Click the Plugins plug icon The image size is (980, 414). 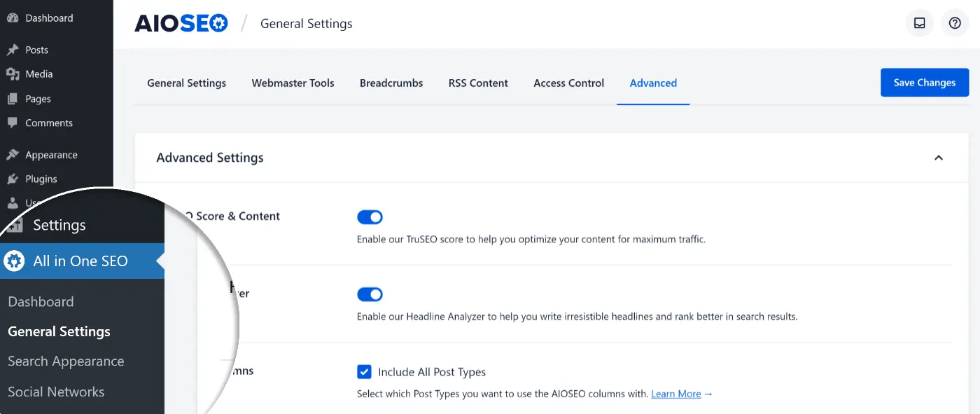click(13, 179)
